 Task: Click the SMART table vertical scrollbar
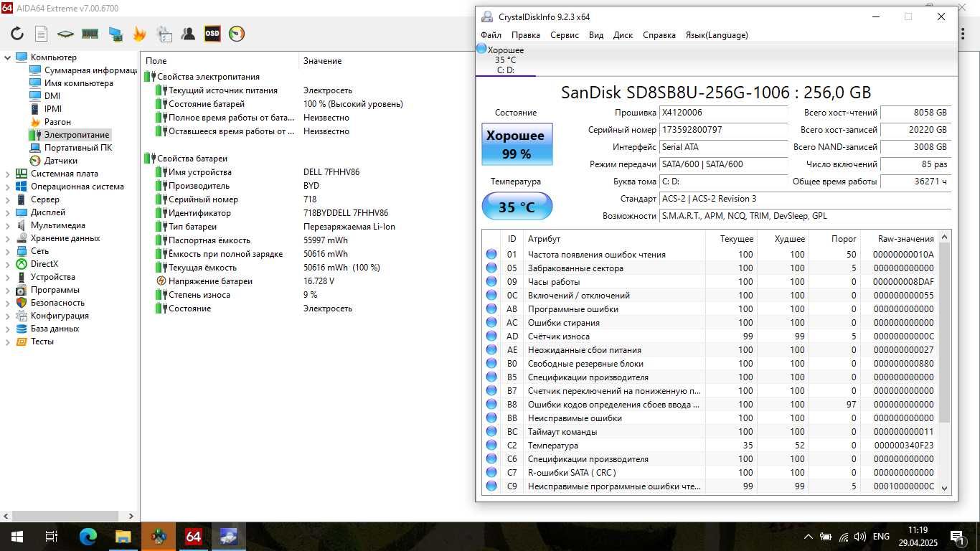click(944, 332)
